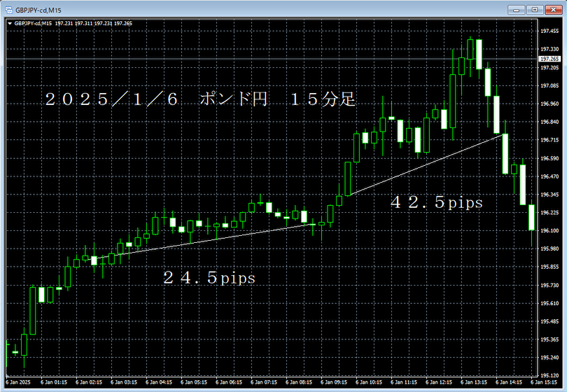The width and height of the screenshot is (567, 392).
Task: Select the highlighted current price label 197.265
Action: (549, 59)
